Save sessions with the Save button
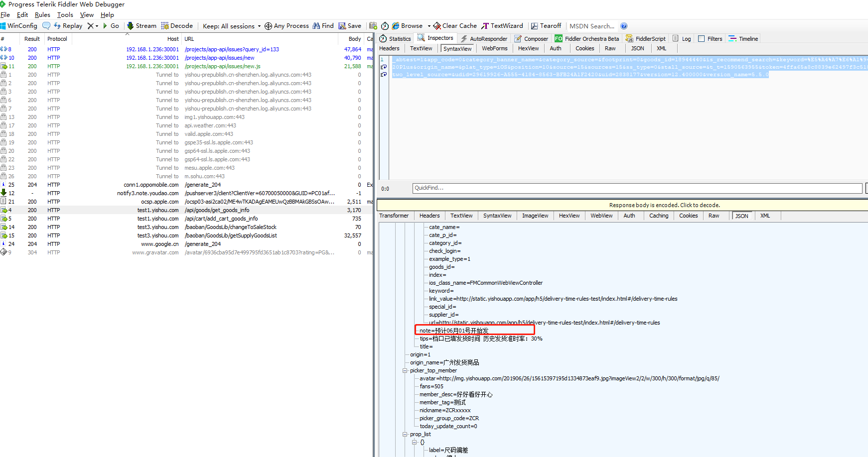The width and height of the screenshot is (868, 457). (x=350, y=26)
